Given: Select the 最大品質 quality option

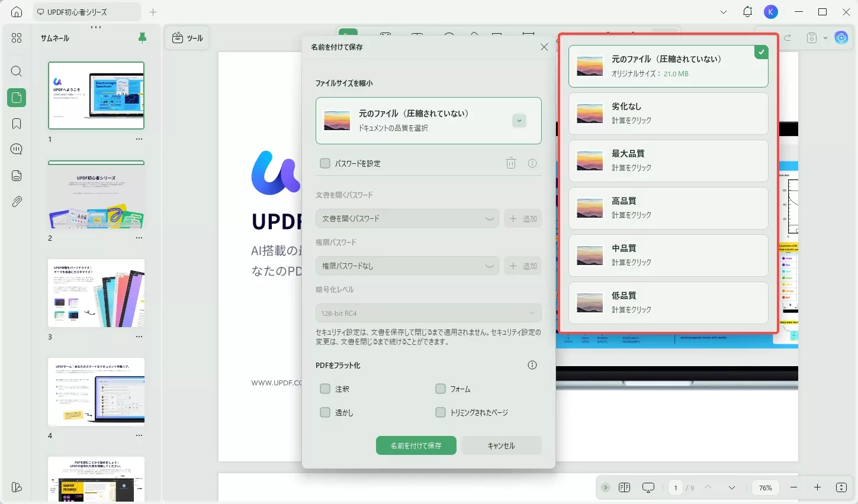Looking at the screenshot, I should point(669,161).
